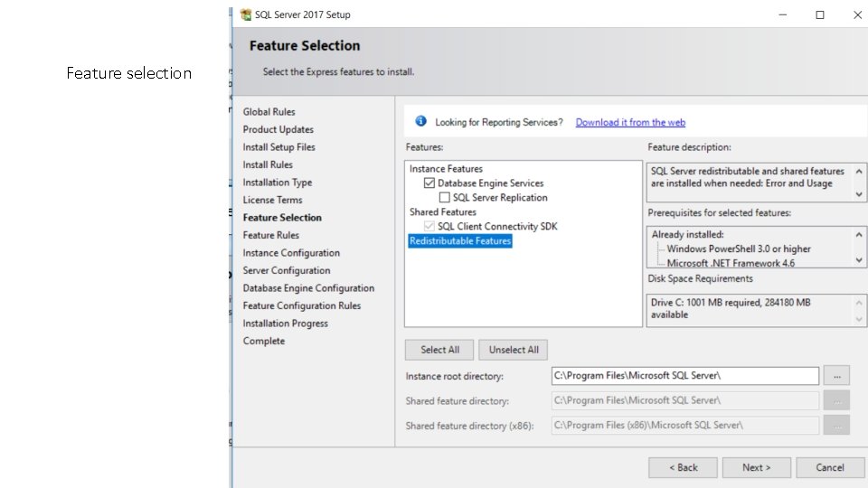Browse for instance root directory
Image resolution: width=868 pixels, height=488 pixels.
tap(836, 376)
